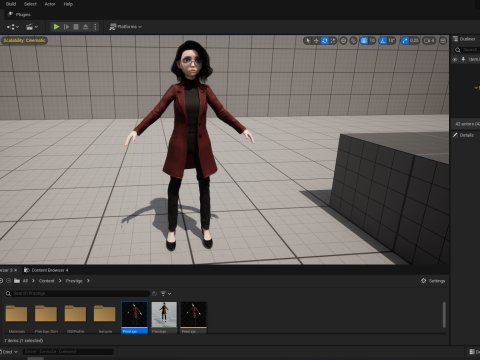Image resolution: width=480 pixels, height=360 pixels.
Task: Open the grid snap value 10 dropdown
Action: 372,41
